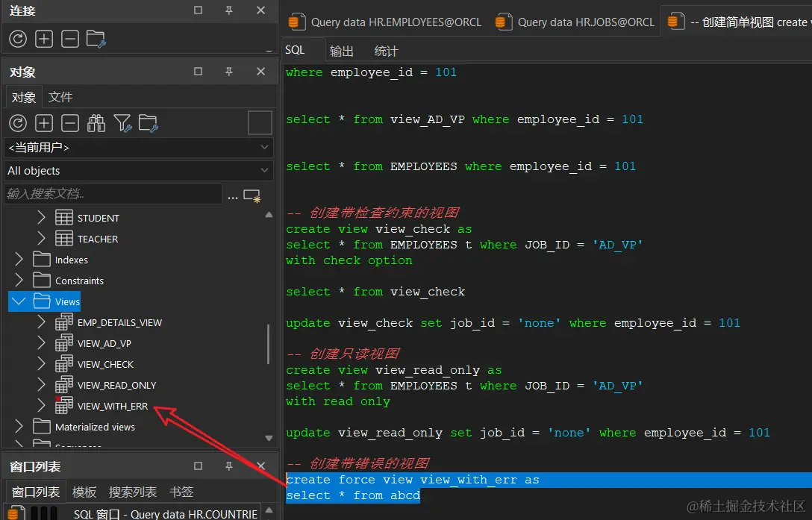Click folder configure icon in 连接 panel

(x=96, y=39)
